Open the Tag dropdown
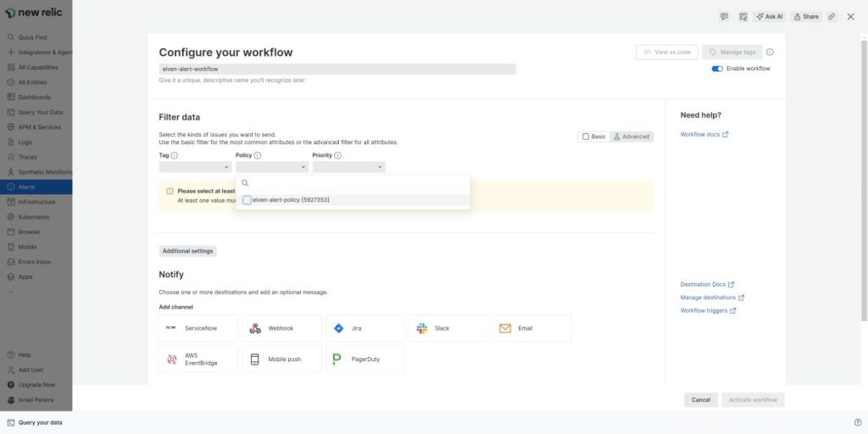Screen dimensions: 868x434 pyautogui.click(x=195, y=167)
